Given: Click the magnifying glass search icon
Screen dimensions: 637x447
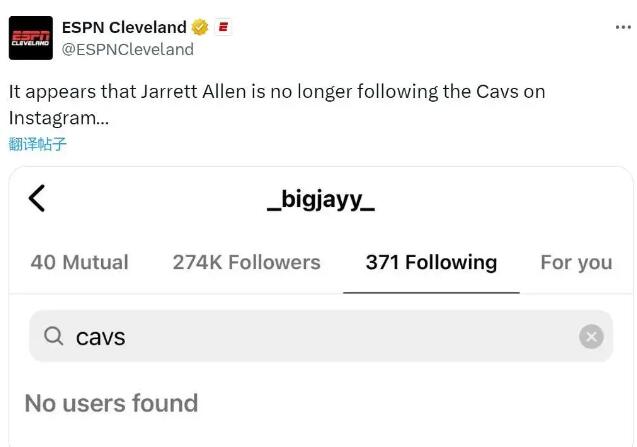Looking at the screenshot, I should pyautogui.click(x=54, y=336).
